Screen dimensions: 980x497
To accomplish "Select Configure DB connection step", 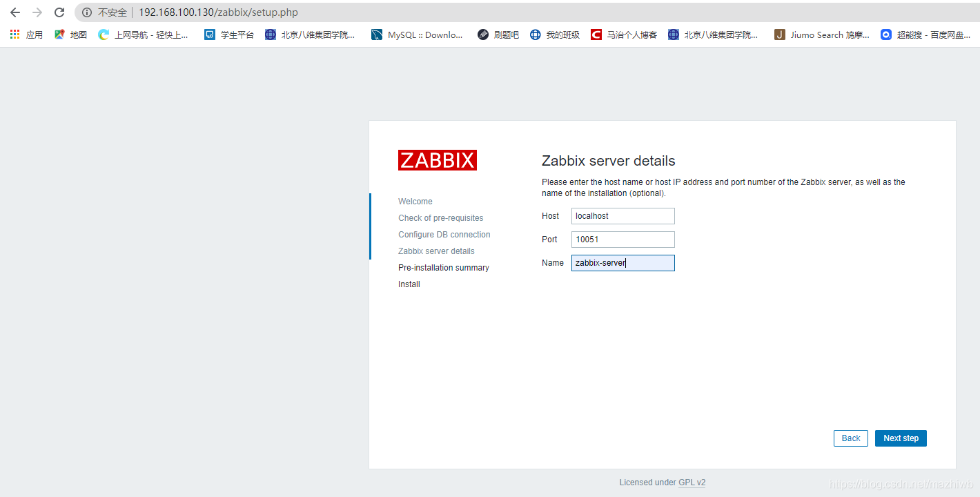I will click(444, 235).
